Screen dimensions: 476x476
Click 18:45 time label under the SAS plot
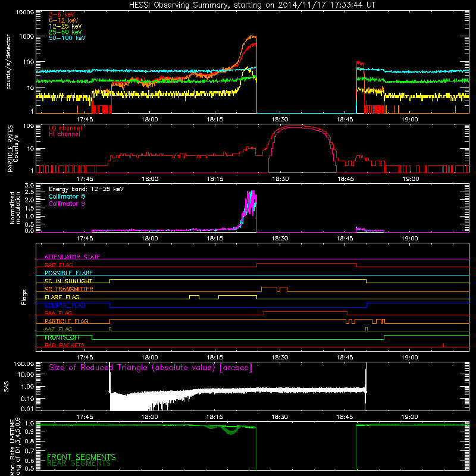pyautogui.click(x=345, y=417)
